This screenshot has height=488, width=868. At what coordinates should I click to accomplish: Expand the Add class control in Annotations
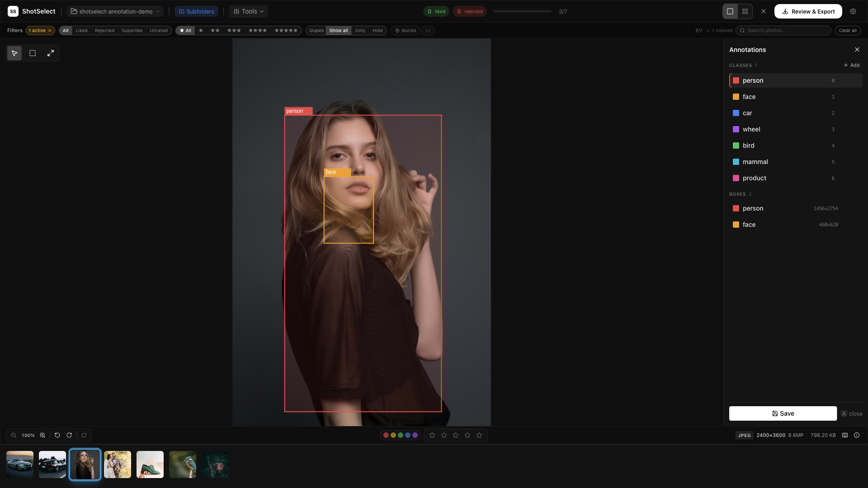[851, 65]
